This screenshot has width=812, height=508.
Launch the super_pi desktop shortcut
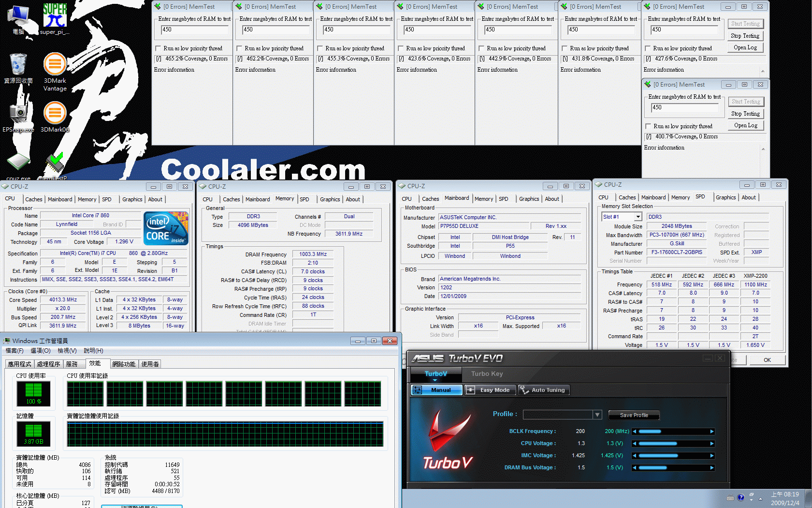(55, 19)
